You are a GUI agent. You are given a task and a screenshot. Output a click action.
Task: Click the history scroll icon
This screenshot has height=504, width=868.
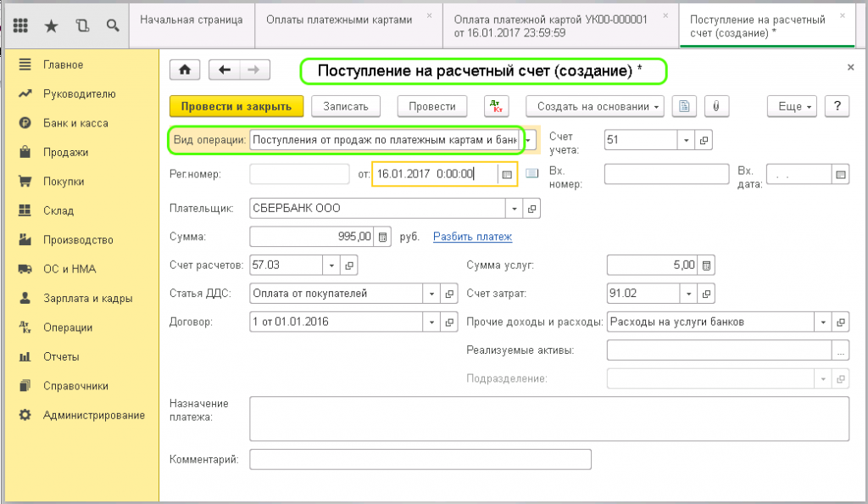click(x=81, y=26)
